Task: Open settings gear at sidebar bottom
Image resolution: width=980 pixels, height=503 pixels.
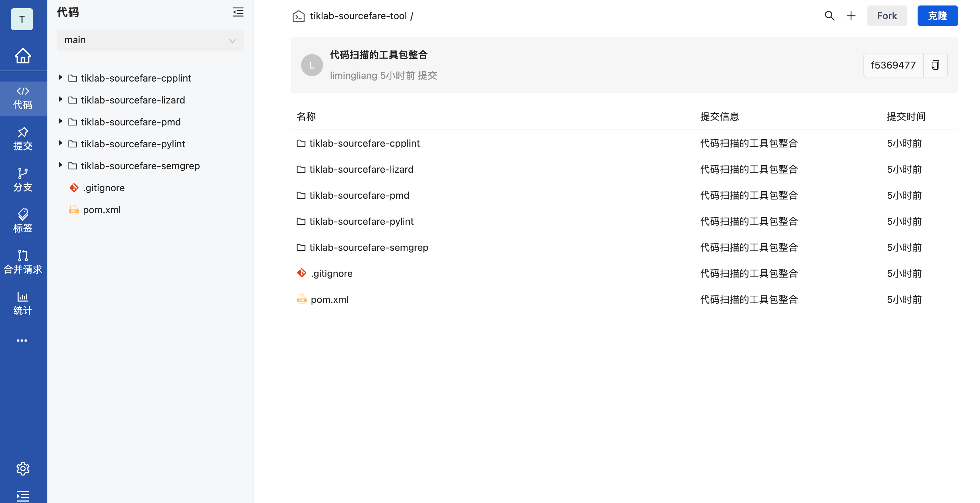Action: tap(23, 468)
